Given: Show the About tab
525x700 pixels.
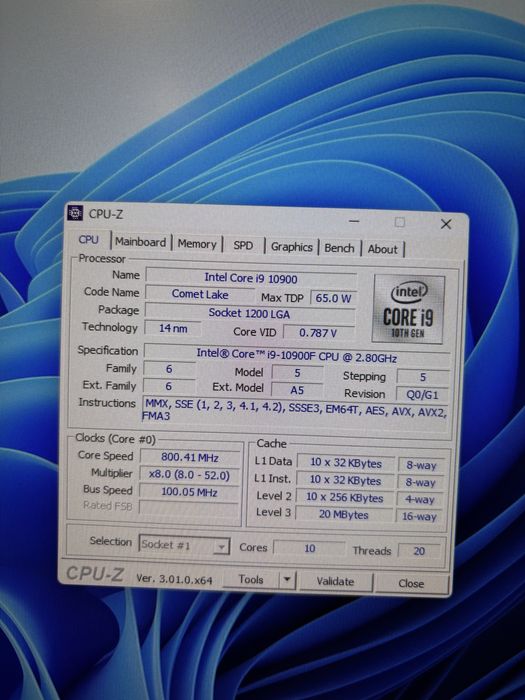Looking at the screenshot, I should coord(383,249).
